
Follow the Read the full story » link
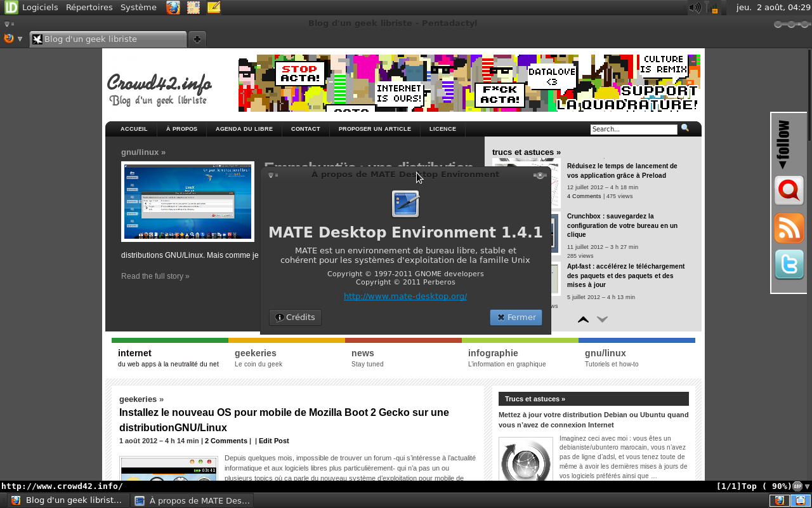click(x=155, y=276)
